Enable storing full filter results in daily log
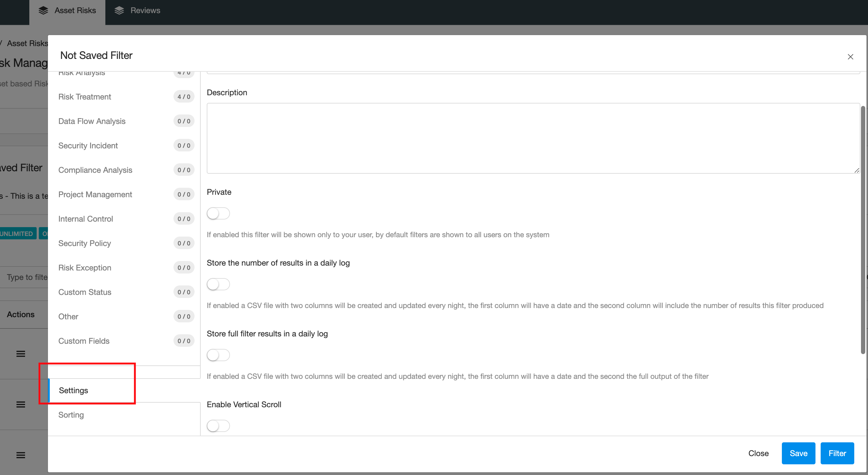 point(218,355)
